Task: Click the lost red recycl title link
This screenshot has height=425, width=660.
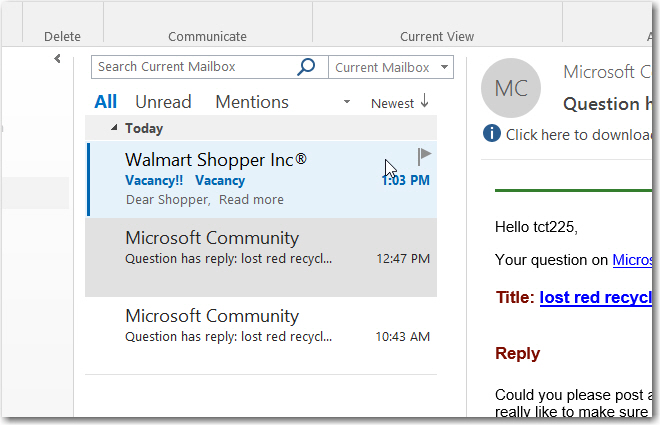Action: click(x=595, y=298)
